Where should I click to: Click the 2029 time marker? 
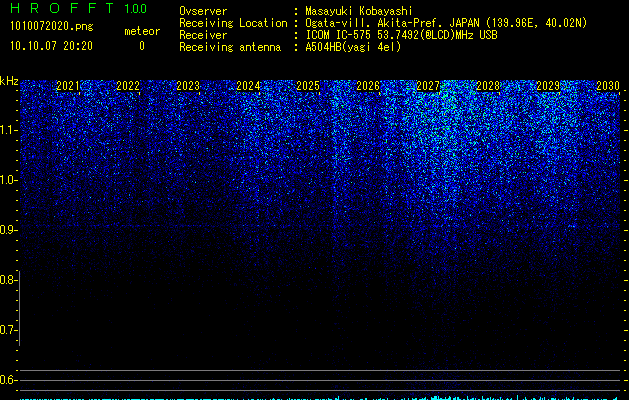tap(548, 86)
